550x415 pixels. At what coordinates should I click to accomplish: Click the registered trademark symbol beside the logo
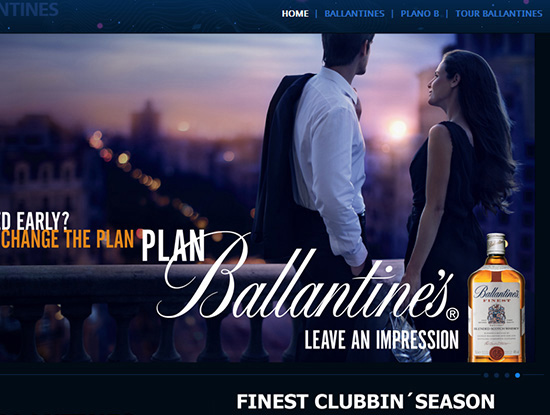pos(452,314)
